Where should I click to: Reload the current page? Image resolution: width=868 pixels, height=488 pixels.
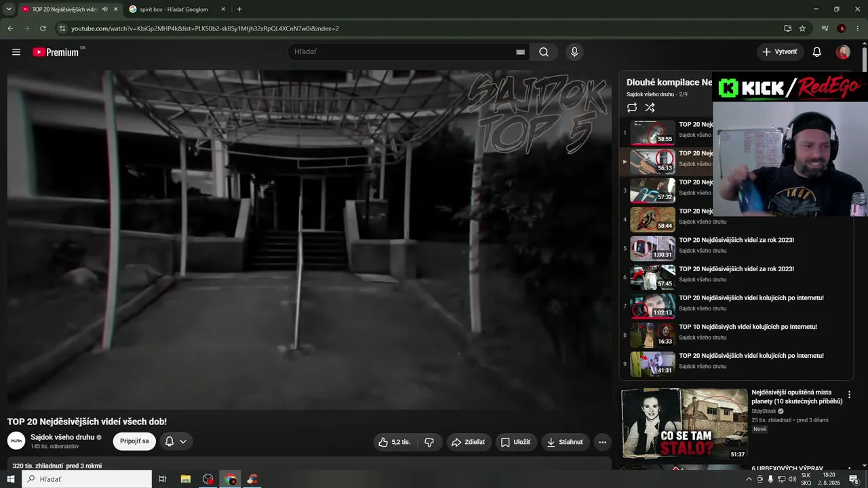pyautogui.click(x=43, y=28)
